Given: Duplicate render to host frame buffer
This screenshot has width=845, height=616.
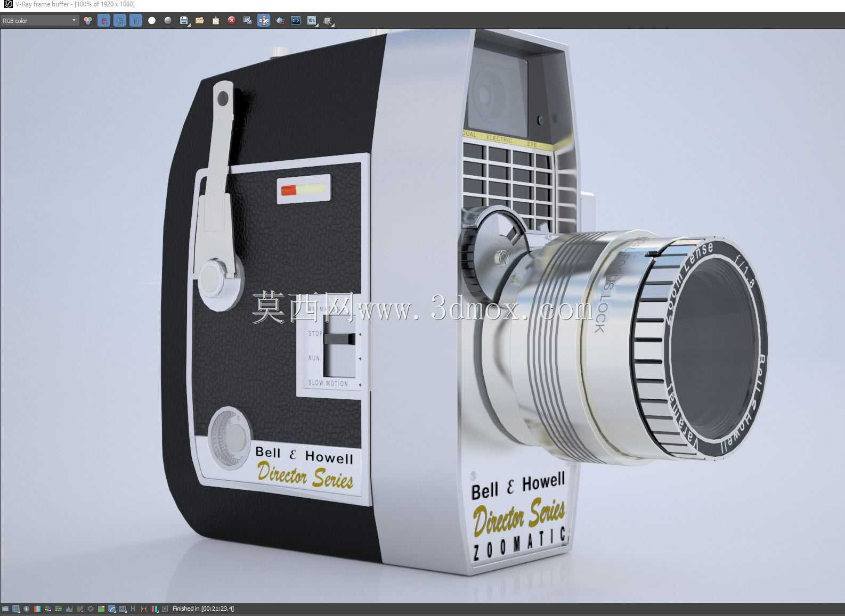Looking at the screenshot, I should (x=248, y=21).
